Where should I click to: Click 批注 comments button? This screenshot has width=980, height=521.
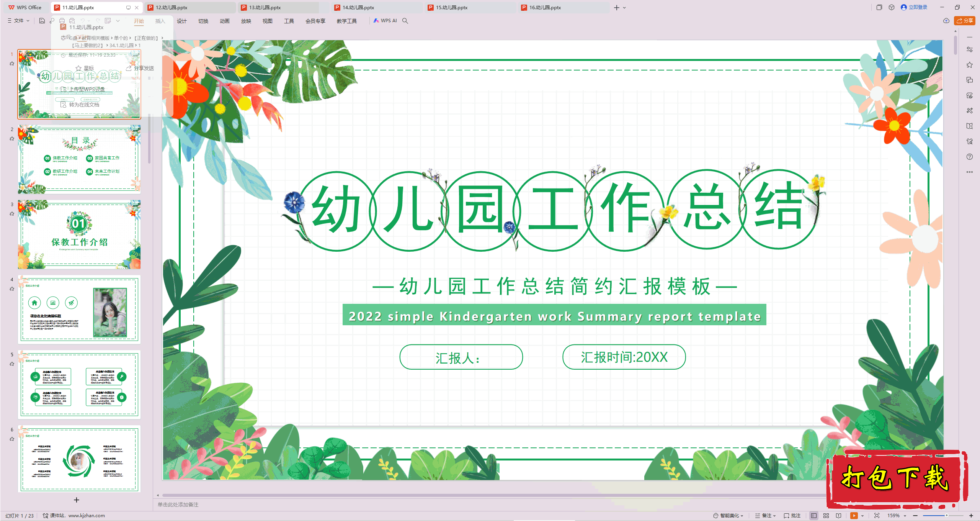(x=792, y=516)
